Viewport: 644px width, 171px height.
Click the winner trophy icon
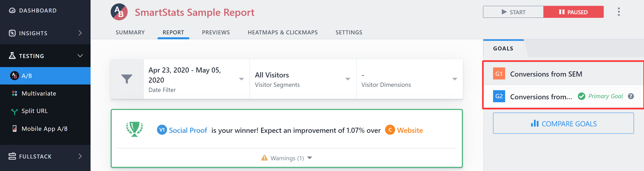pyautogui.click(x=134, y=129)
